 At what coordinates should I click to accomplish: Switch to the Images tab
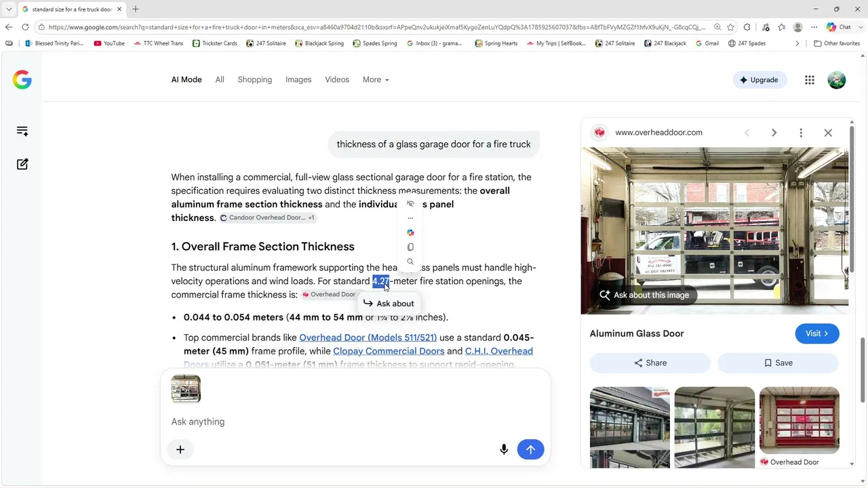(298, 79)
